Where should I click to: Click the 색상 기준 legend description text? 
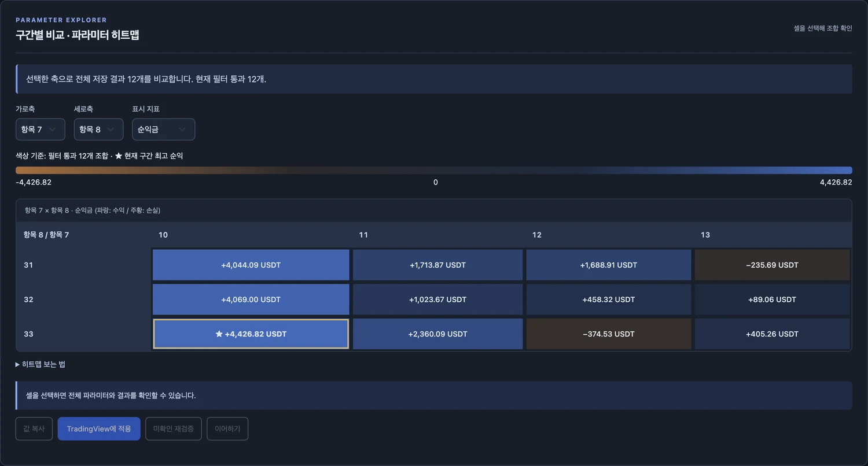pyautogui.click(x=100, y=156)
